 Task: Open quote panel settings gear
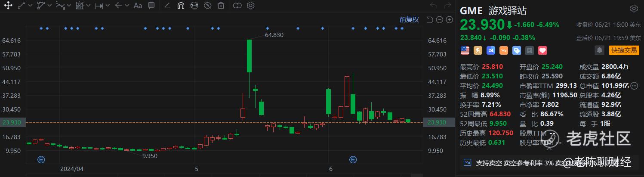tap(634, 9)
